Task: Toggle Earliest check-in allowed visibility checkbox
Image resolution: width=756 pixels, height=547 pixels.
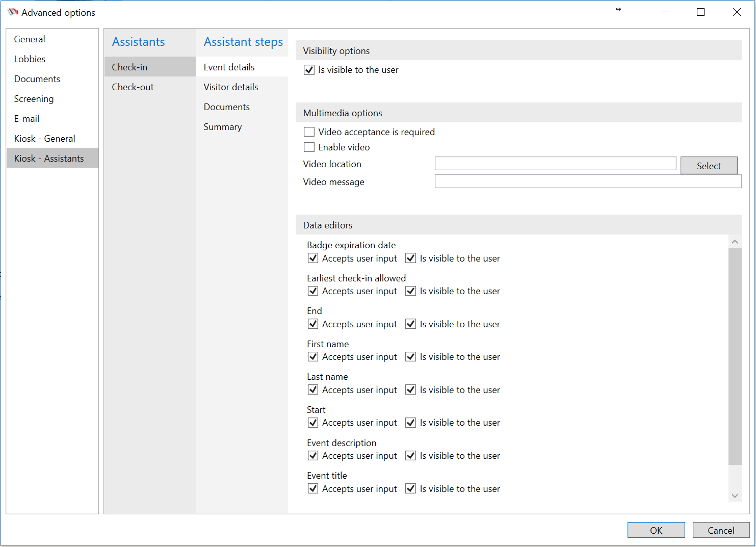Action: pos(410,291)
